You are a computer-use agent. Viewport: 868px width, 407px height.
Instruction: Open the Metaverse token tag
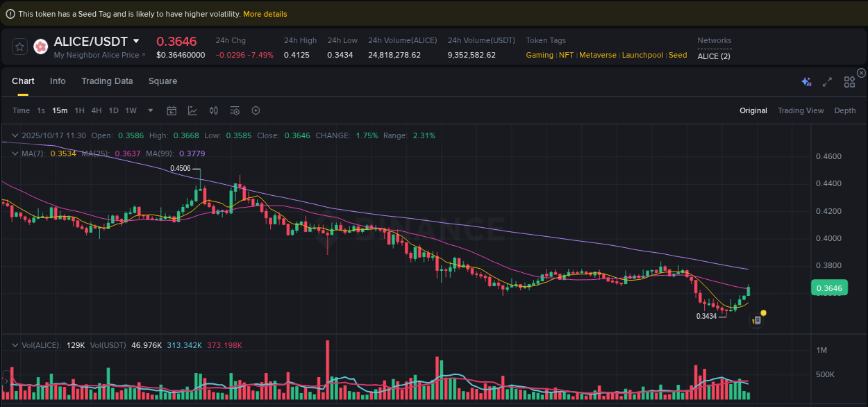tap(597, 55)
